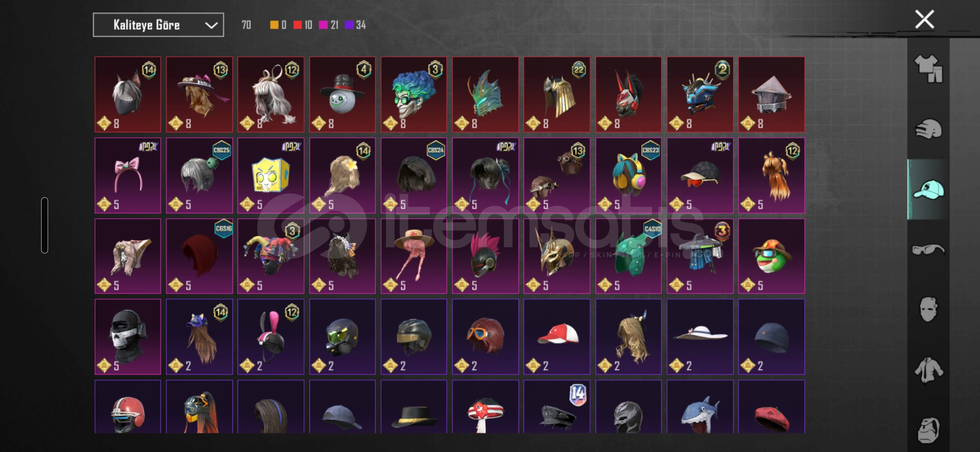This screenshot has width=980, height=452.
Task: Close the inventory with the X
Action: (x=924, y=19)
